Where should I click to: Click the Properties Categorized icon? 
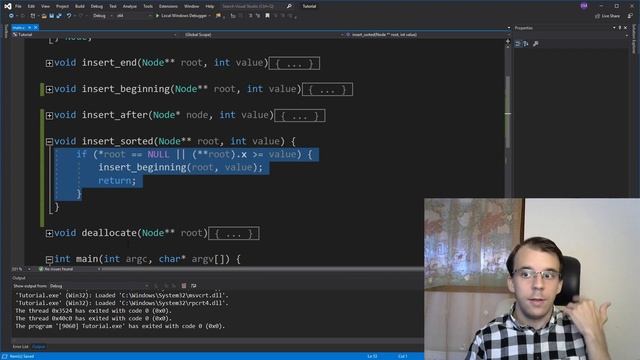tap(518, 44)
